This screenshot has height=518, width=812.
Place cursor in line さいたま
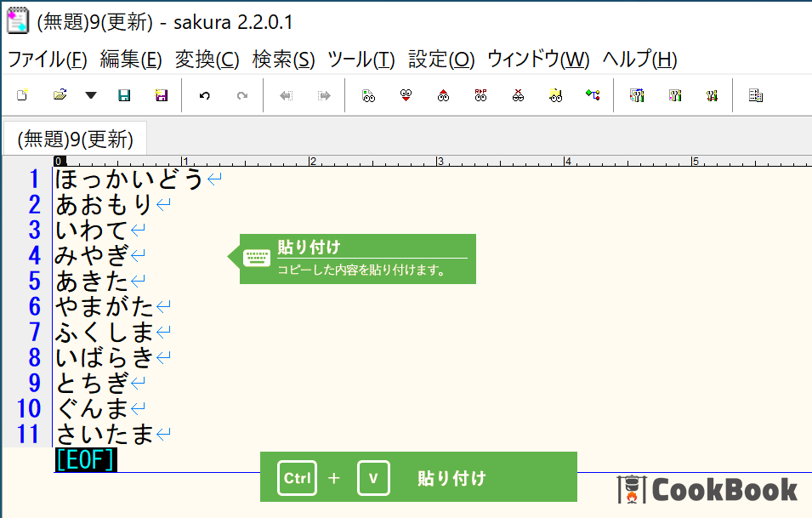pyautogui.click(x=104, y=434)
